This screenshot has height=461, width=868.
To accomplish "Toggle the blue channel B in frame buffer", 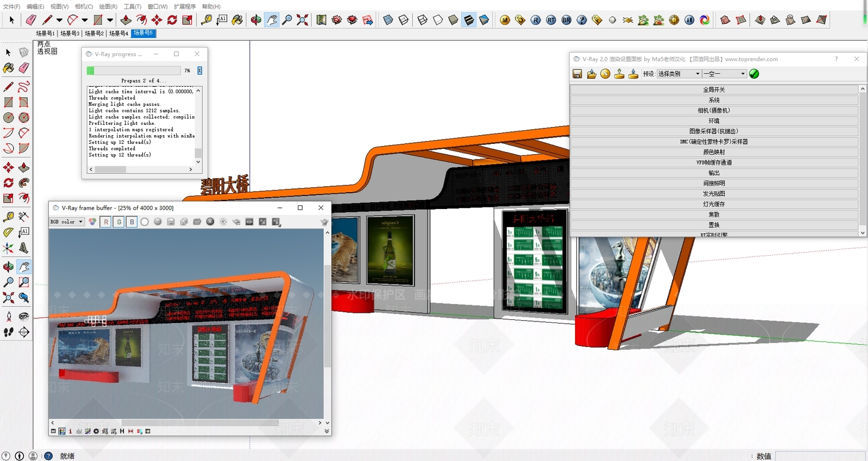I will point(132,222).
